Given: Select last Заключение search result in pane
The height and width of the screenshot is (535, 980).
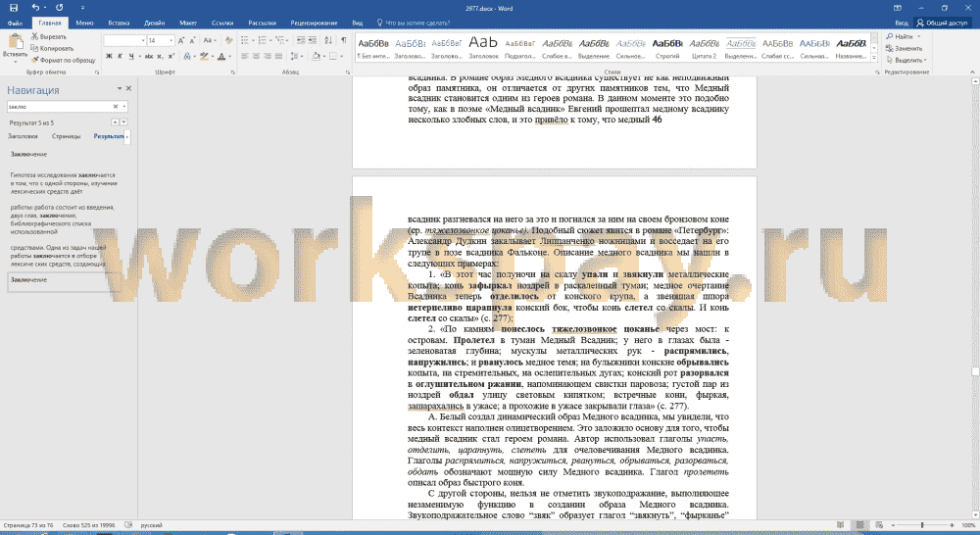Looking at the screenshot, I should point(65,282).
